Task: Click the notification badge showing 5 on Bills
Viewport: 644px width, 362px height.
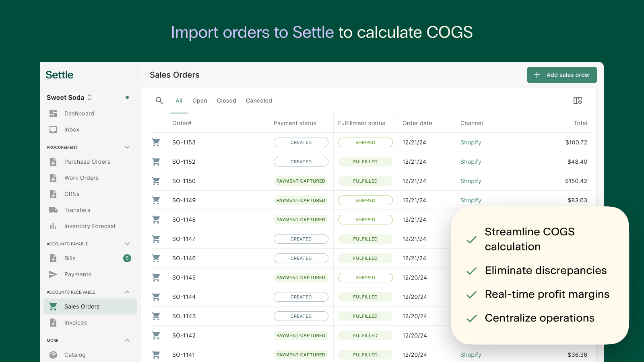Action: tap(127, 258)
